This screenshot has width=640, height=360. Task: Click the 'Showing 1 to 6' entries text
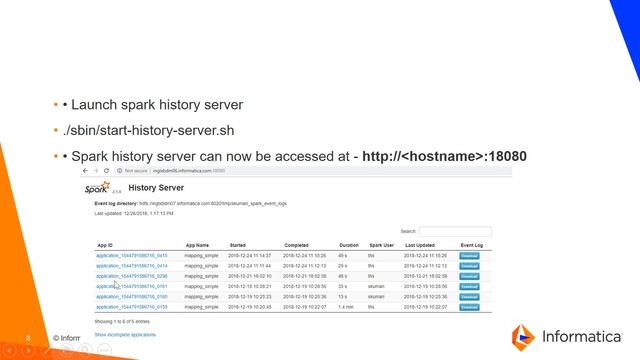[x=122, y=322]
